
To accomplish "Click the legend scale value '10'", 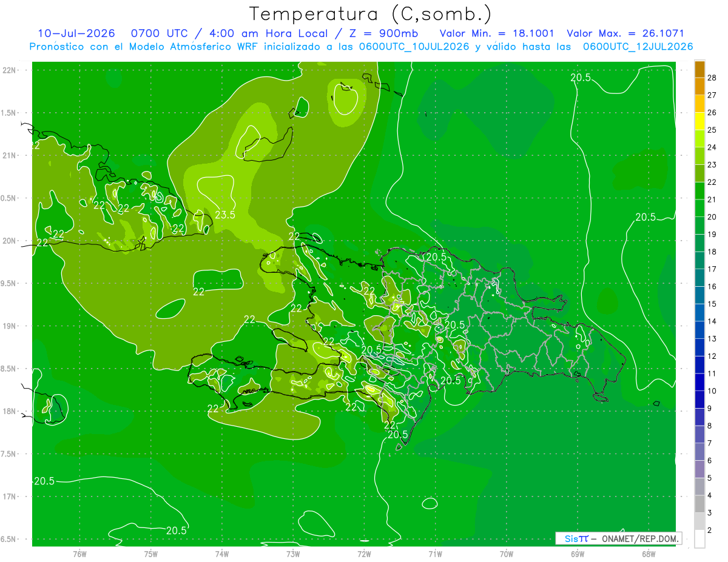I will pos(712,391).
